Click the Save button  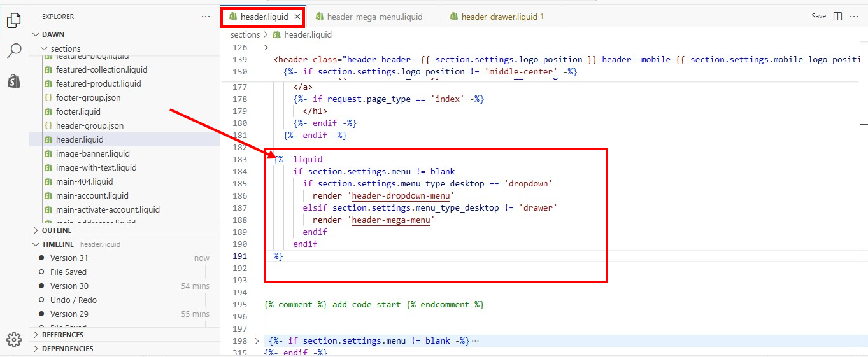pyautogui.click(x=818, y=17)
